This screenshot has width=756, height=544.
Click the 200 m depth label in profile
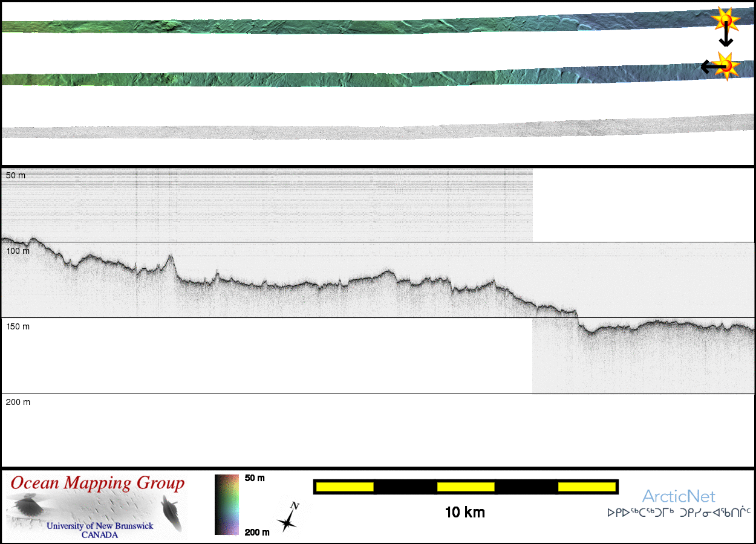click(x=18, y=402)
